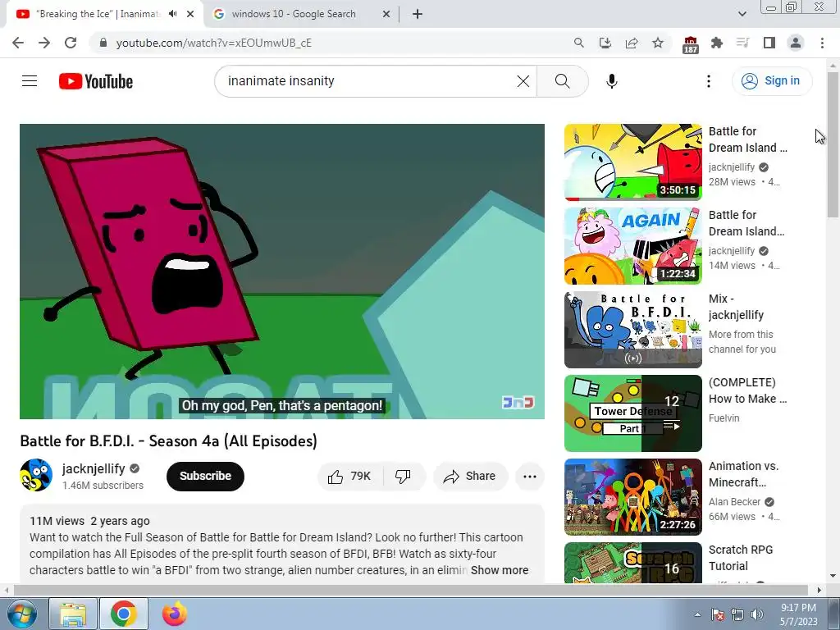The width and height of the screenshot is (840, 630).
Task: Open Battle for Dream Island 3:50:15 thumbnail
Action: [x=632, y=162]
